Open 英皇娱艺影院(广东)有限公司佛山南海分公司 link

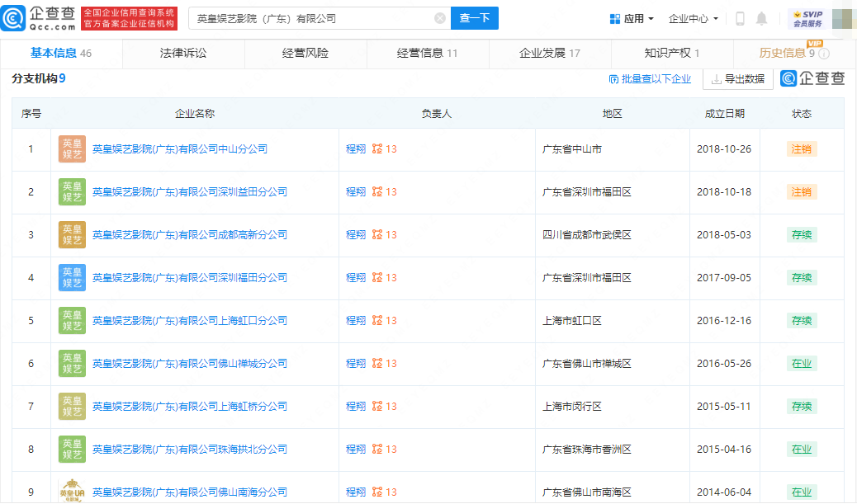coord(190,492)
